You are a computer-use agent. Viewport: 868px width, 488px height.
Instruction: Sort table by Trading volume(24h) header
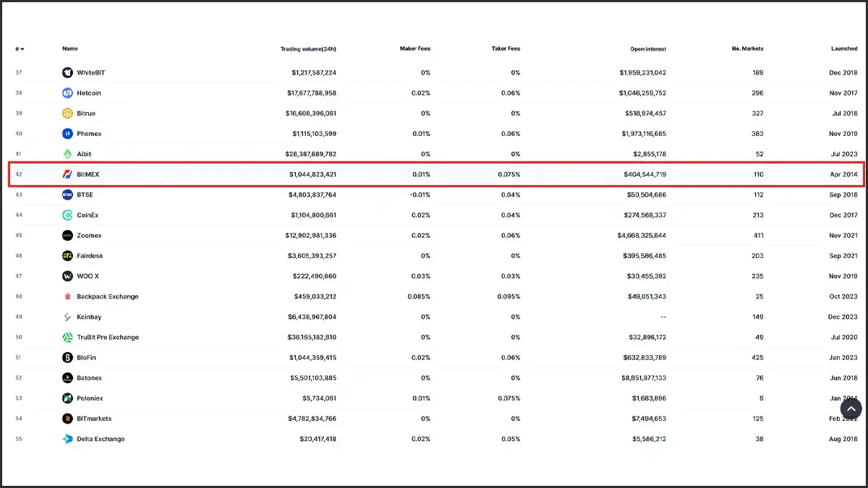click(x=308, y=49)
